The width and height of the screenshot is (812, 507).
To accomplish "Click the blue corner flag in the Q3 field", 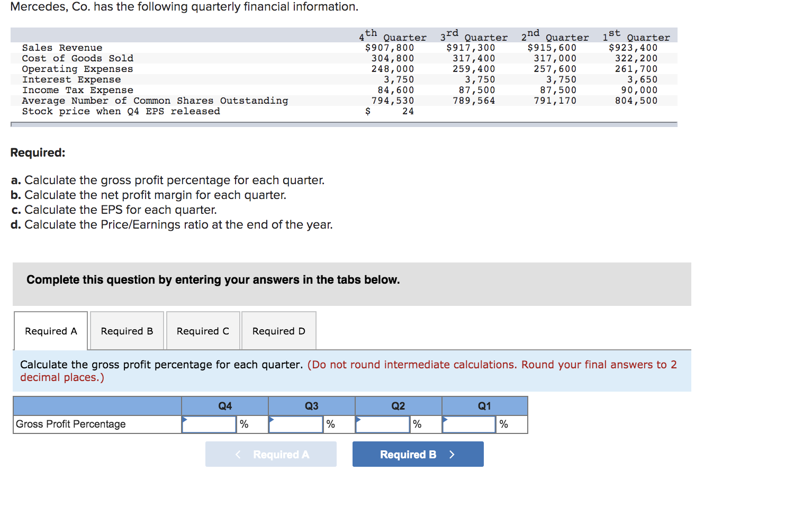I will [271, 418].
